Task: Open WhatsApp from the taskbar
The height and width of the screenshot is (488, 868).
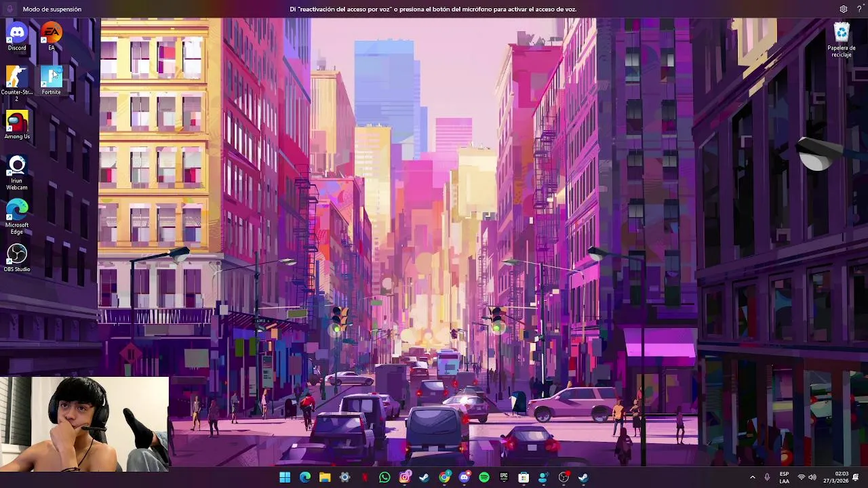Action: [x=384, y=477]
